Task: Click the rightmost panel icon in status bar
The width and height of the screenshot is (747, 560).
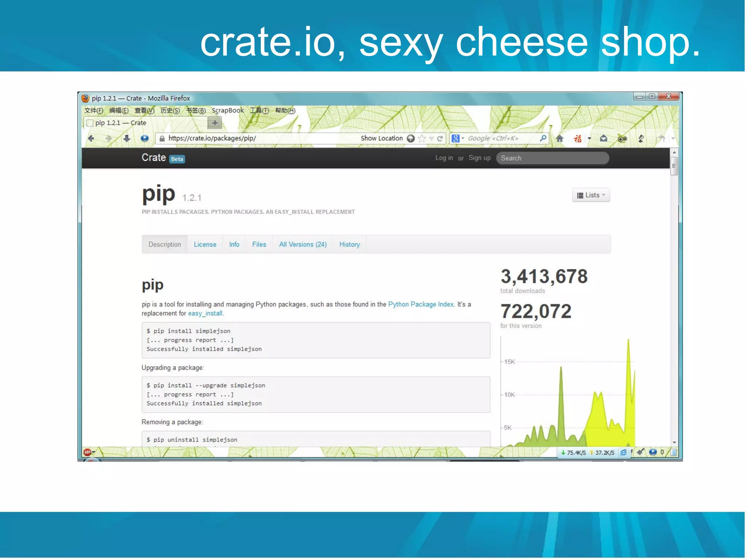Action: click(674, 452)
